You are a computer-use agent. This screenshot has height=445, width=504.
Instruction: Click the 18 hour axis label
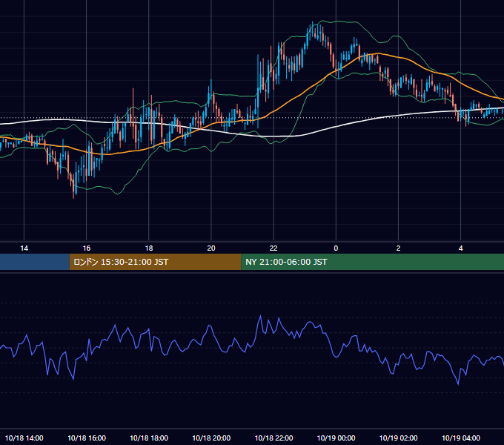coord(149,248)
